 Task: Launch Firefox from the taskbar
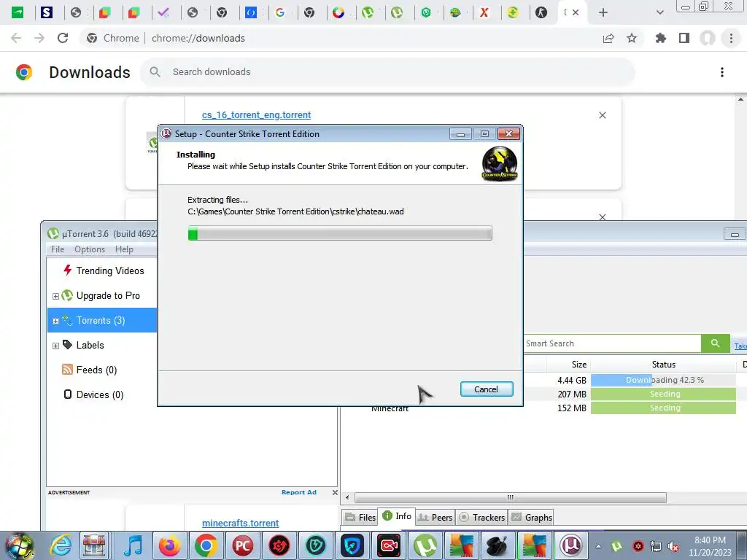169,545
